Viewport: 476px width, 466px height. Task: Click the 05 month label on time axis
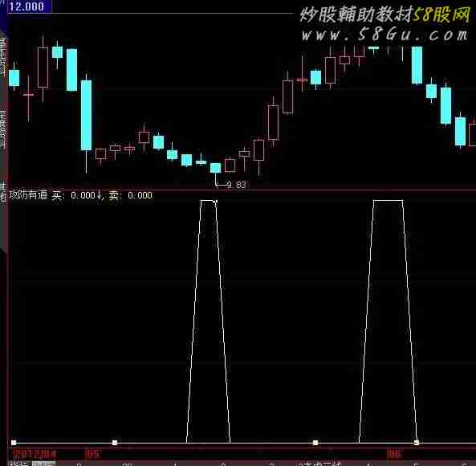(92, 455)
